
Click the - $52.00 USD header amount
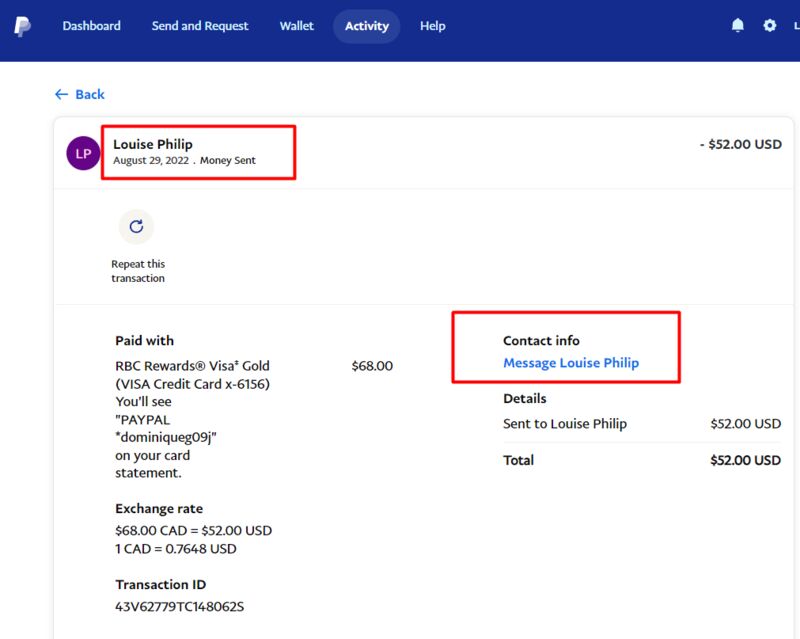tap(741, 144)
